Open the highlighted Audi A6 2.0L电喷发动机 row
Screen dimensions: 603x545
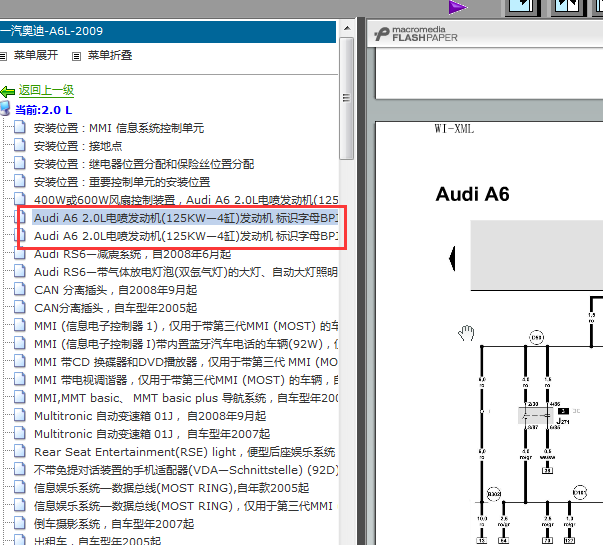(186, 218)
